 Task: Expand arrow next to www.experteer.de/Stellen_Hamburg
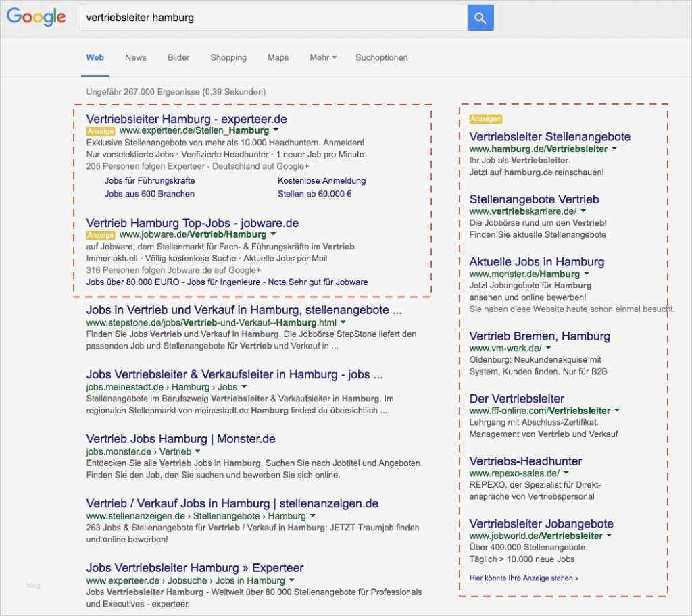[276, 130]
